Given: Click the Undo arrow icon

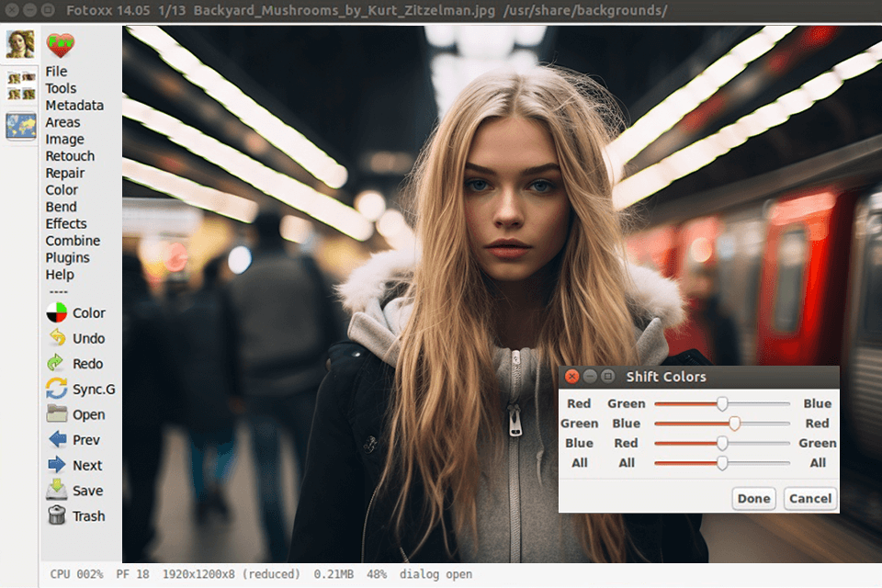Looking at the screenshot, I should point(57,337).
